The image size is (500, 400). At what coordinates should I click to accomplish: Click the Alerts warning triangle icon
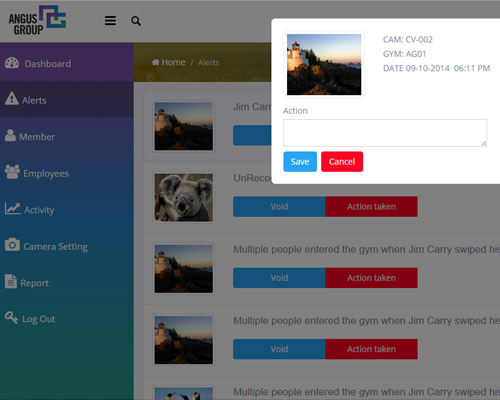click(x=12, y=98)
